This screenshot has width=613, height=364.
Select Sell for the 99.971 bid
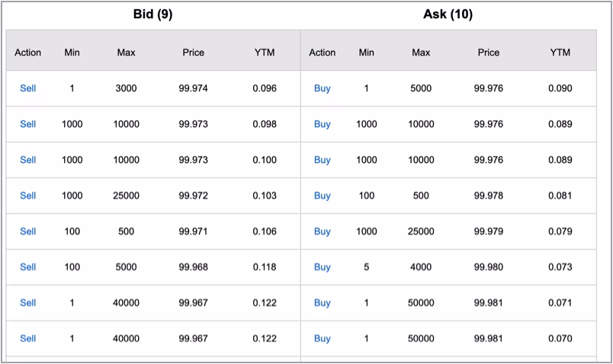pyautogui.click(x=27, y=231)
